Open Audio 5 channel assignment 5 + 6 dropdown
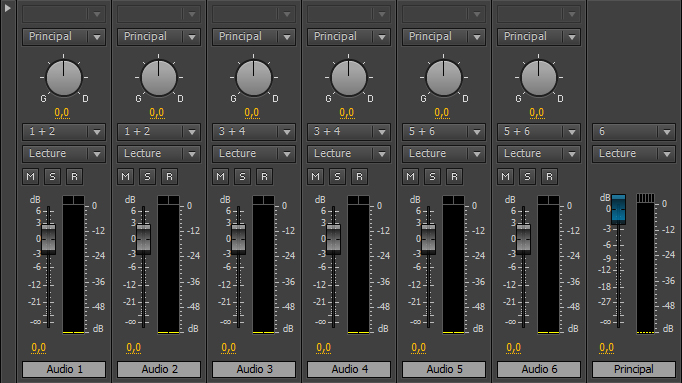Screen dimensions: 682x383 click(x=444, y=132)
